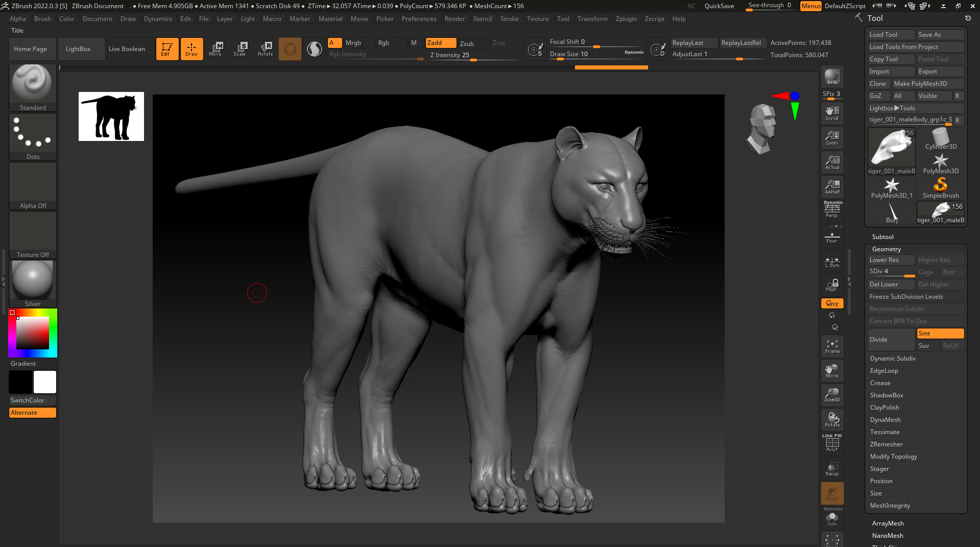Open the Zplugin menu
The height and width of the screenshot is (547, 980).
coord(626,19)
